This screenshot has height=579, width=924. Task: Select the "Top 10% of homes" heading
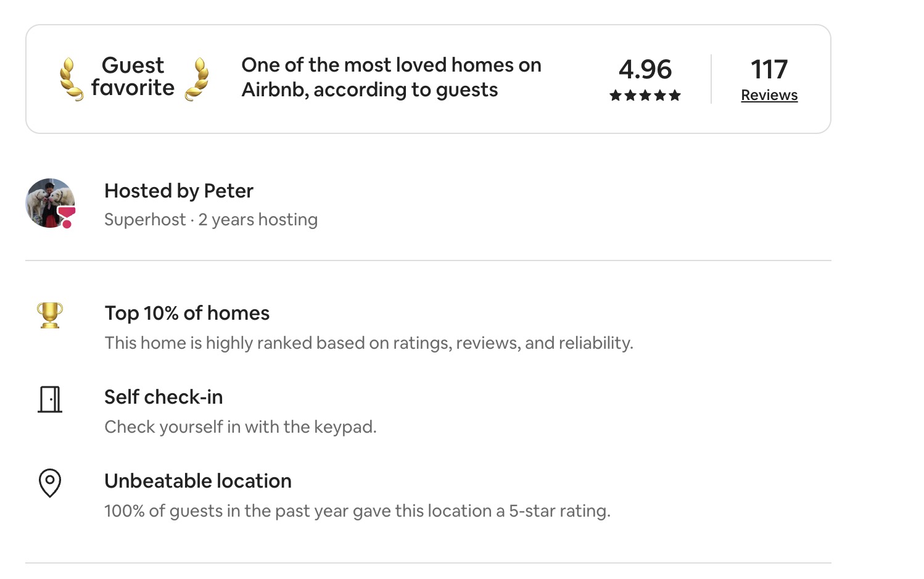[x=187, y=313]
